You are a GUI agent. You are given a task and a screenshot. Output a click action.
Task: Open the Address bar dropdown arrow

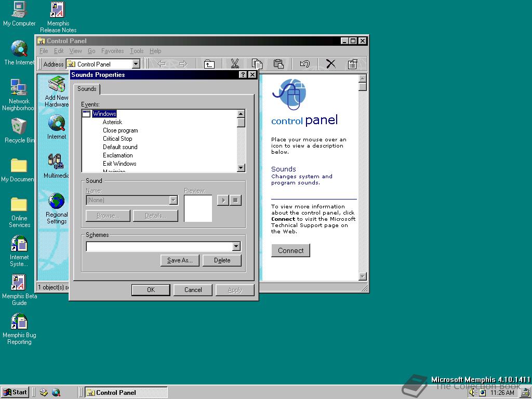[x=136, y=64]
